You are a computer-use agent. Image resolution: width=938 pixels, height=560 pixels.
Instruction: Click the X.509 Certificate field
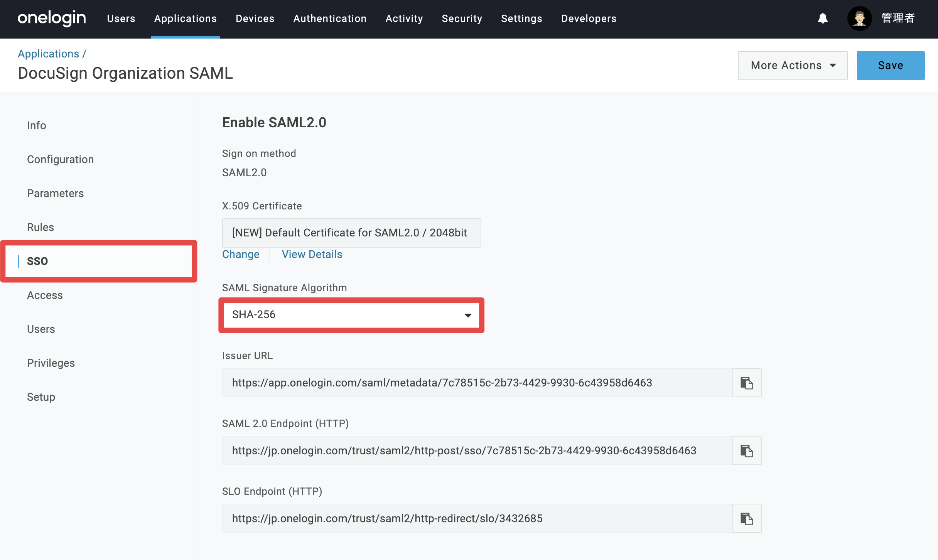351,233
